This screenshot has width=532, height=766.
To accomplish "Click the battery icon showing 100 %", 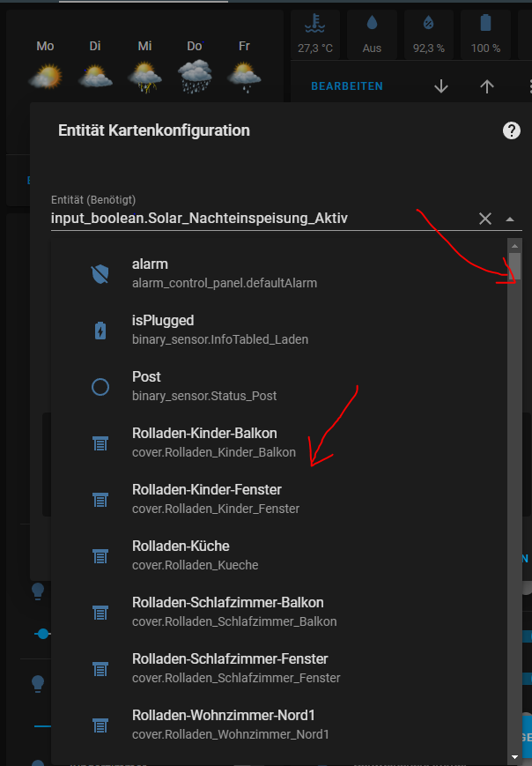I will [485, 23].
